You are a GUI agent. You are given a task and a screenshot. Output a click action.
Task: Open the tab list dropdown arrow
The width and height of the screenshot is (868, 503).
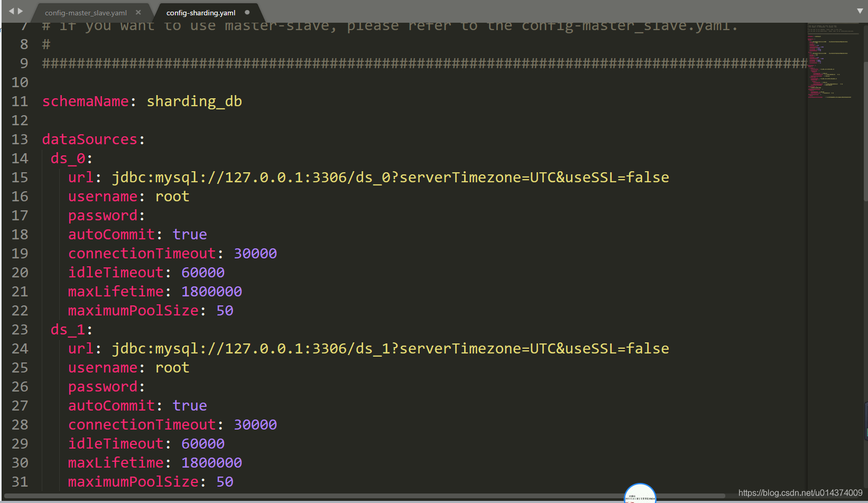(860, 11)
